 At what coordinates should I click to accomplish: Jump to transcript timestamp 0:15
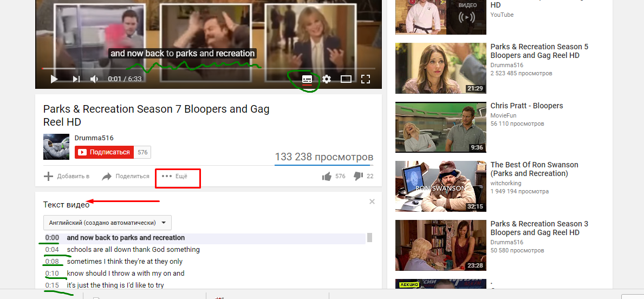click(52, 285)
